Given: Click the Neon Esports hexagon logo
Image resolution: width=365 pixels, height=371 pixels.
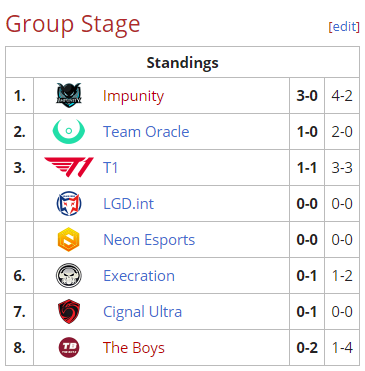Looking at the screenshot, I should coord(69,239).
